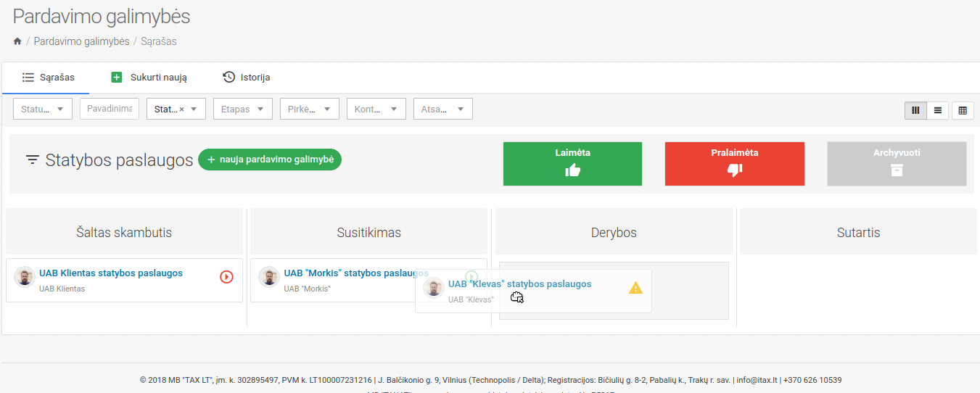Click the archive box icon in Archyvuoti
The image size is (980, 393).
(897, 170)
